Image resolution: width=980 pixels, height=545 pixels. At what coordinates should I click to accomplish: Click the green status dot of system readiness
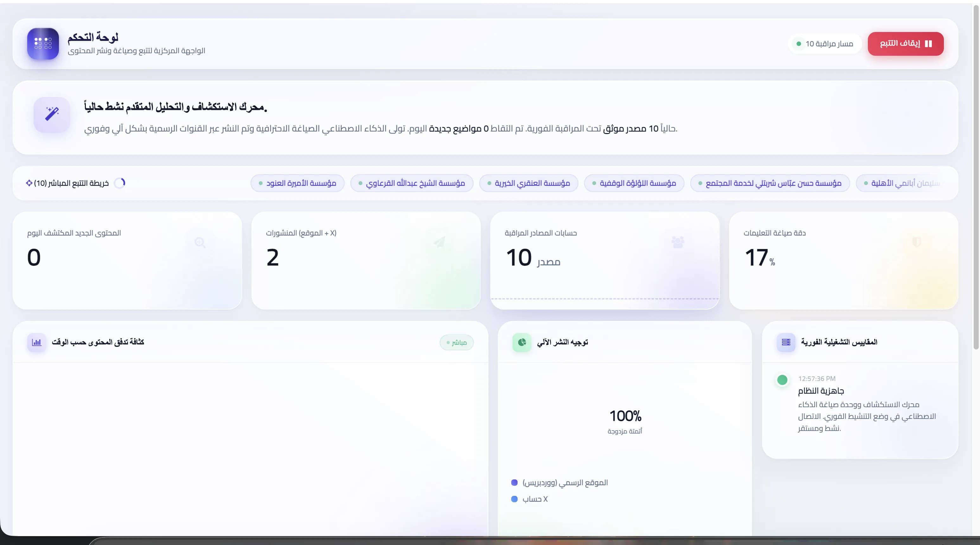tap(782, 380)
